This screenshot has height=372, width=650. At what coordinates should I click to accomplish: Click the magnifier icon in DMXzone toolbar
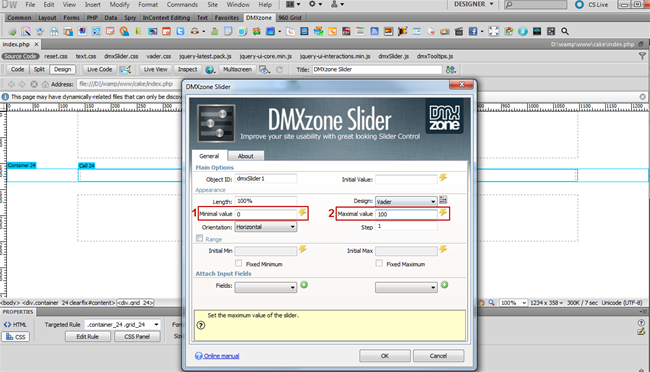coord(565,31)
